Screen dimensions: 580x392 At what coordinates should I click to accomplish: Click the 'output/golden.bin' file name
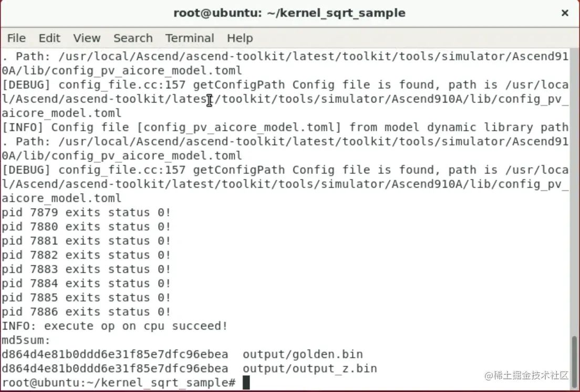(x=303, y=354)
